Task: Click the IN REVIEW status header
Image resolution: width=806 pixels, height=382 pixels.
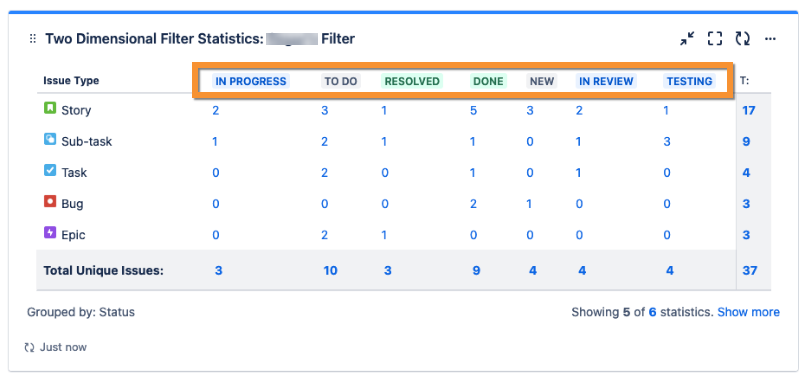Action: [606, 81]
